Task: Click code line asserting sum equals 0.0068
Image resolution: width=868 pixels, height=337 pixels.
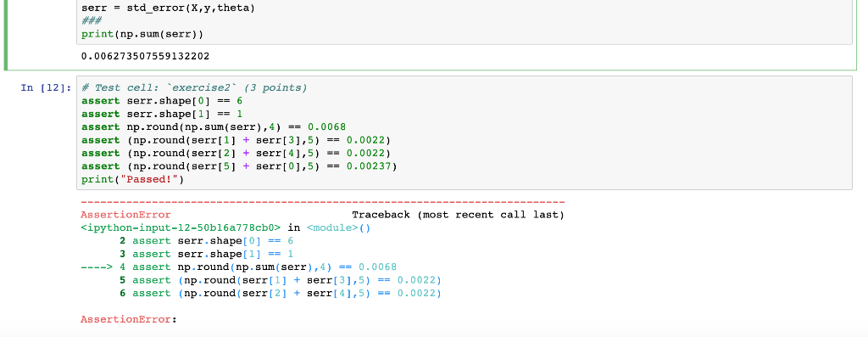Action: pos(214,127)
